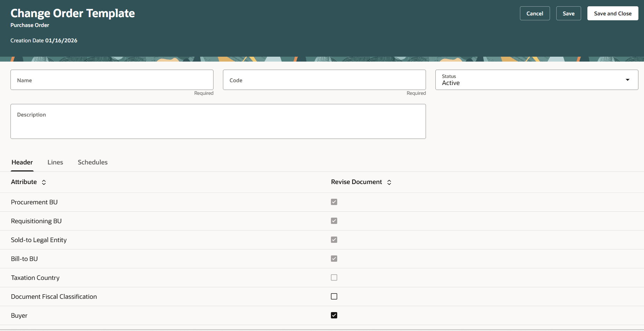The height and width of the screenshot is (331, 644).
Task: Focus the Name input field
Action: click(112, 80)
